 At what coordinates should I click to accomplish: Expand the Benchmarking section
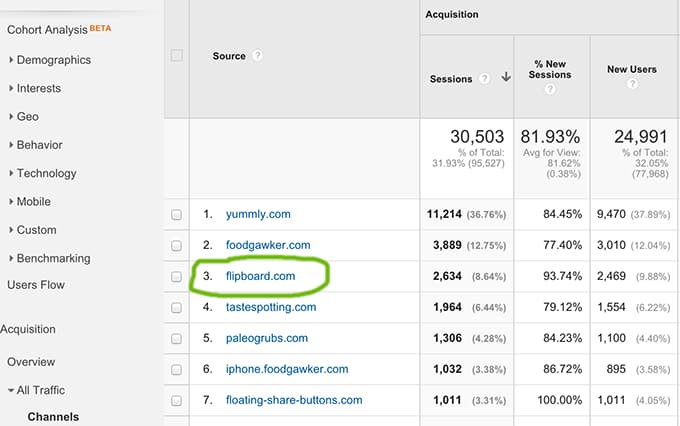click(x=49, y=259)
